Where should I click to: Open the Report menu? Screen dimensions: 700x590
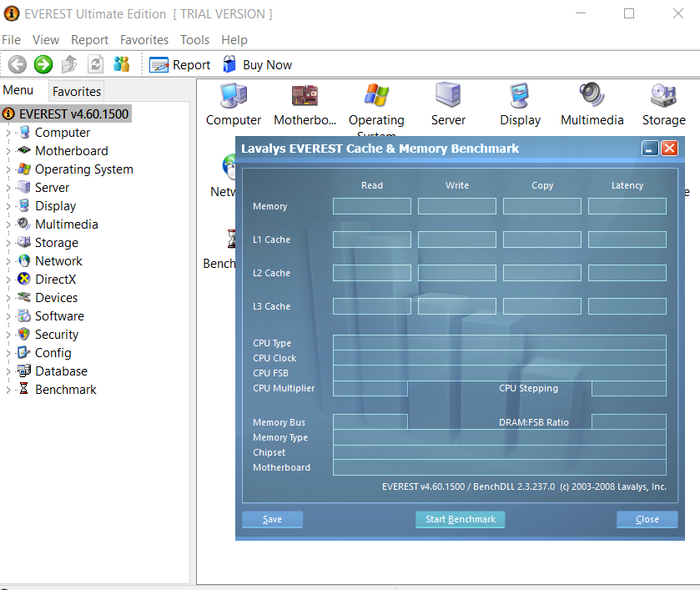tap(90, 40)
